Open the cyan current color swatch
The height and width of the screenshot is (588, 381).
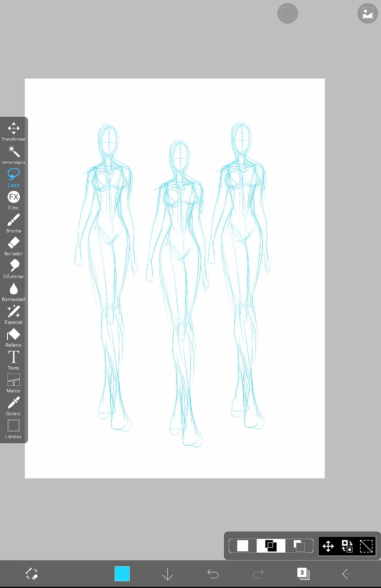click(122, 574)
